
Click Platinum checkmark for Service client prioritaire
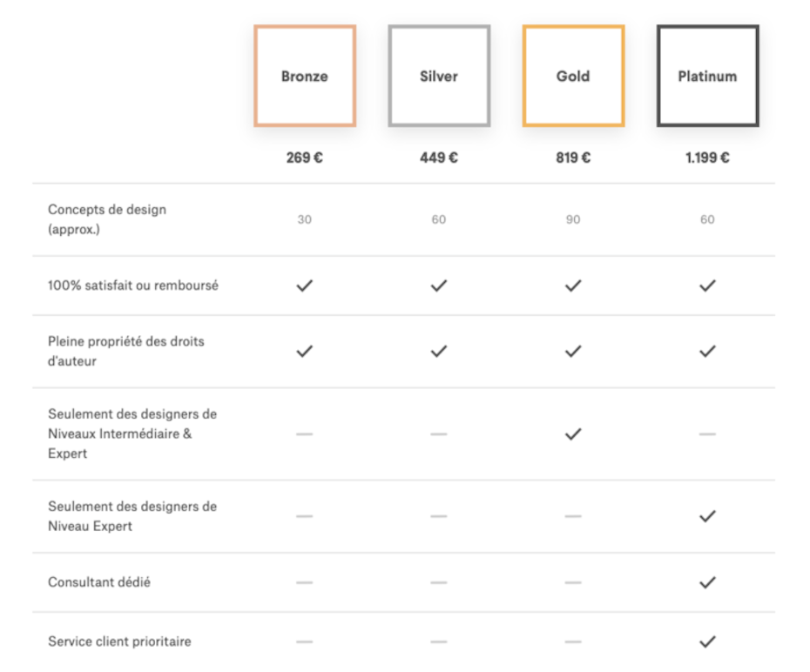tap(708, 642)
